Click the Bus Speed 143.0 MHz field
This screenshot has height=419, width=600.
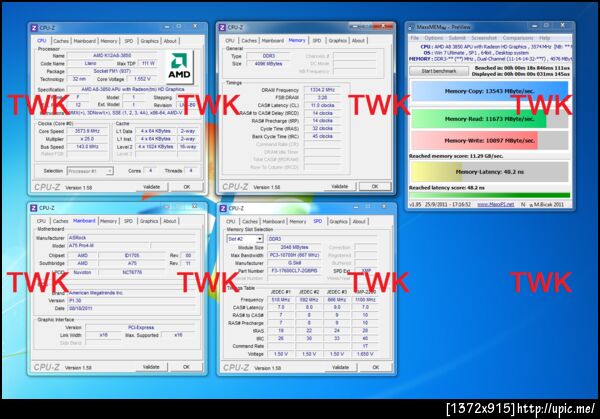coord(87,147)
